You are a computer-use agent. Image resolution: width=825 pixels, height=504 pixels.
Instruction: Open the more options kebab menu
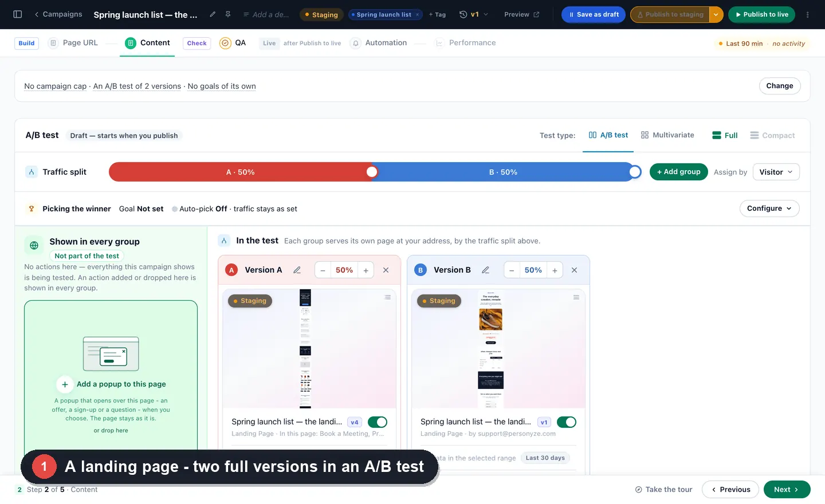(808, 14)
